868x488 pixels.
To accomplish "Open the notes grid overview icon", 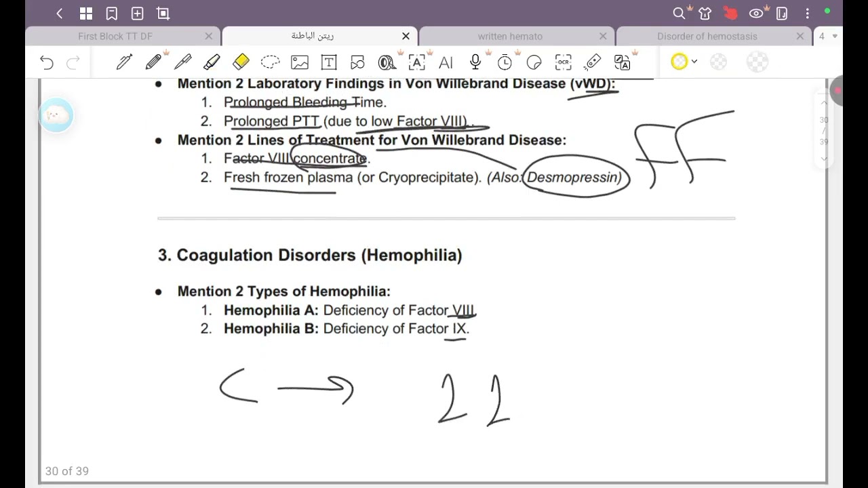I will pyautogui.click(x=85, y=14).
